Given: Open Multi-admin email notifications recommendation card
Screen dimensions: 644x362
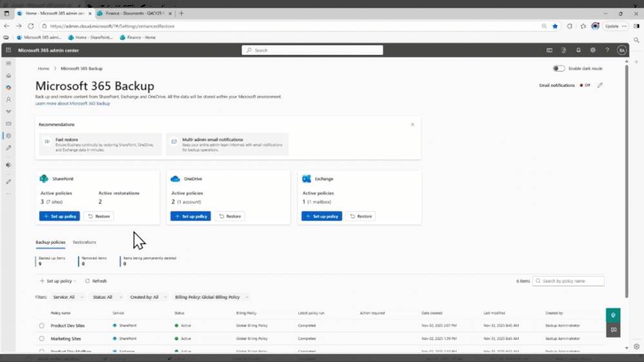Looking at the screenshot, I should [227, 145].
